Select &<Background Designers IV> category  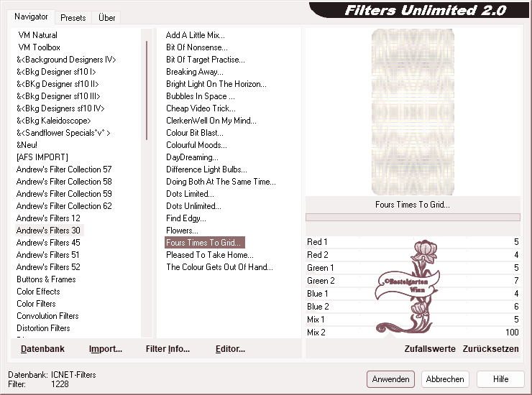click(66, 60)
